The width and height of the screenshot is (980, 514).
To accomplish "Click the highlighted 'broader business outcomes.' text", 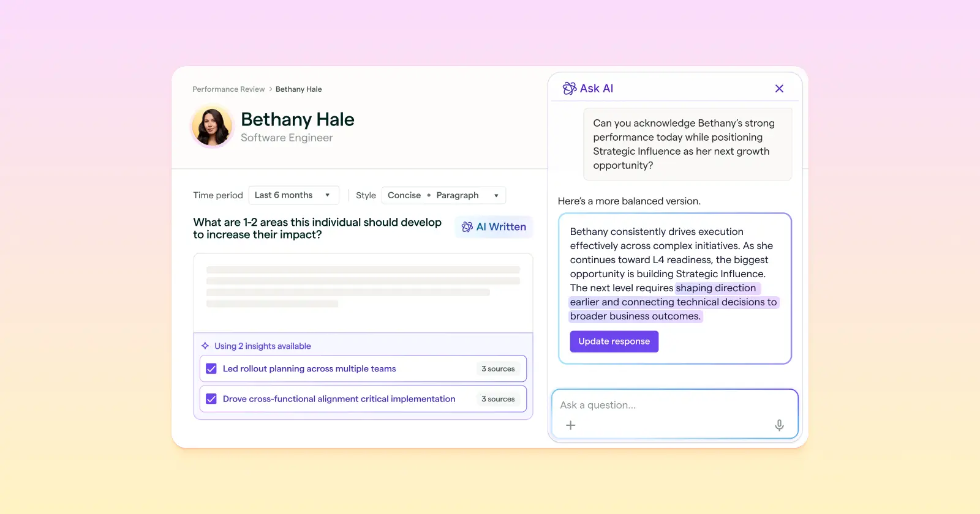I will point(635,316).
